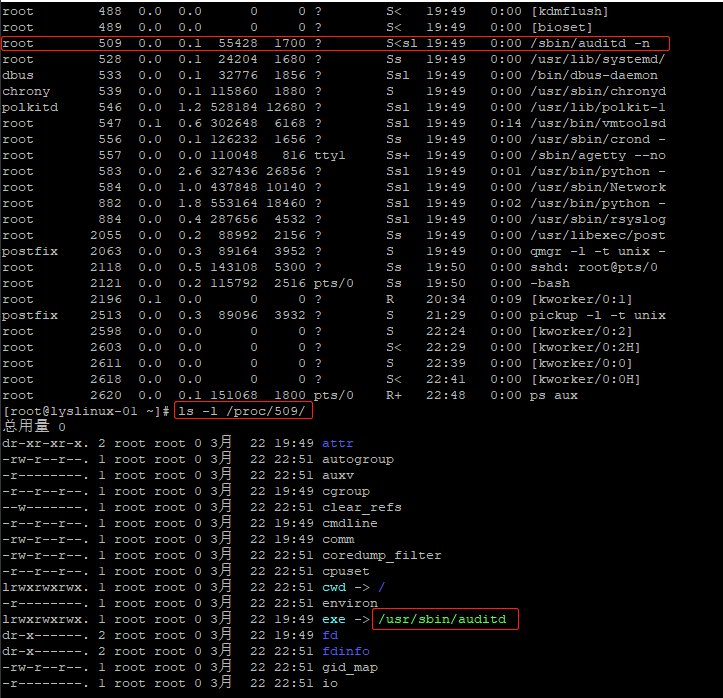Click the attr directory name
Screen dimensions: 723x698
pos(337,444)
